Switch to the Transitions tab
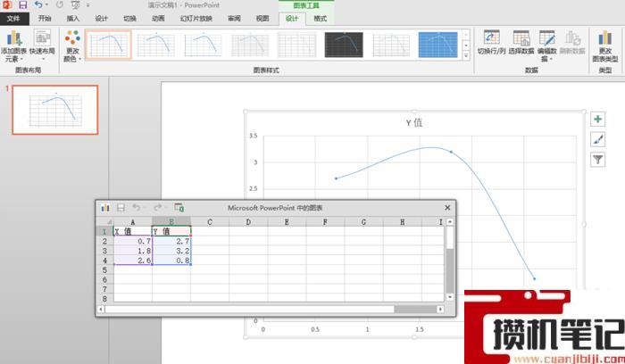Image resolution: width=625 pixels, height=364 pixels. [x=130, y=19]
